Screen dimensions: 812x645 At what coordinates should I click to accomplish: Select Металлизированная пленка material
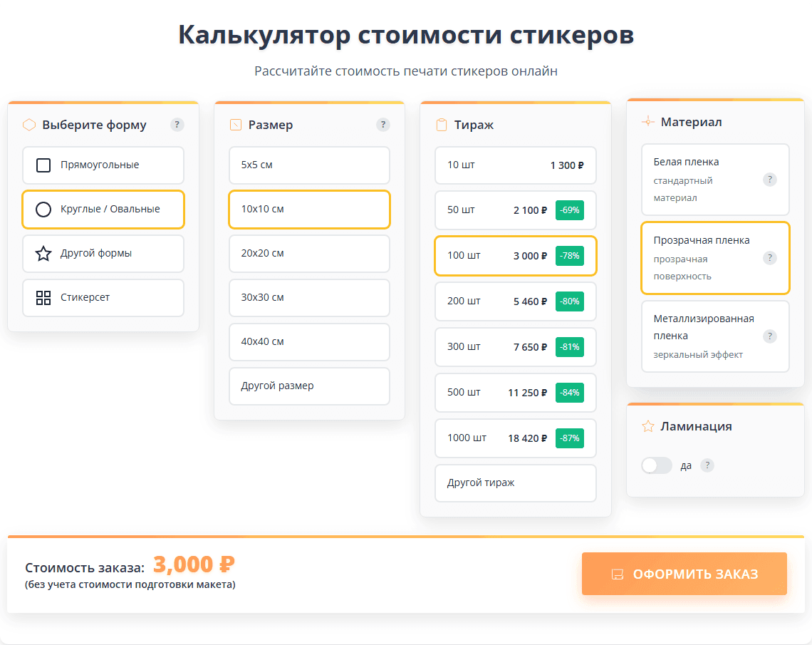(x=715, y=336)
